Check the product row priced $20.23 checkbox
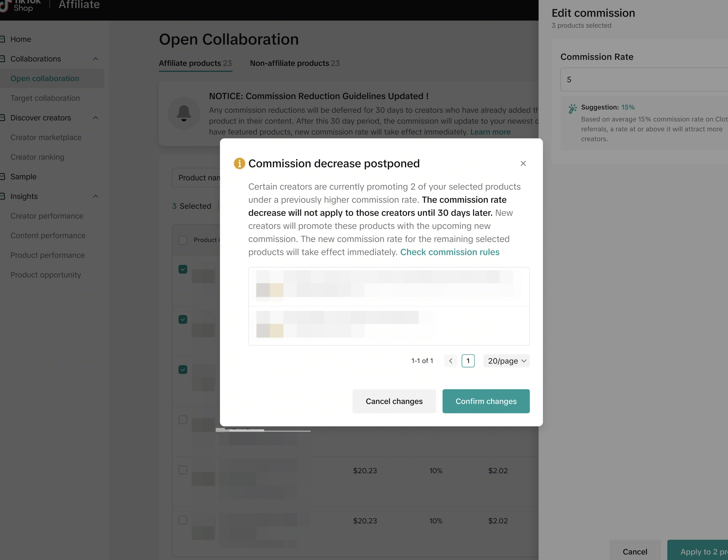The image size is (728, 560). [183, 470]
